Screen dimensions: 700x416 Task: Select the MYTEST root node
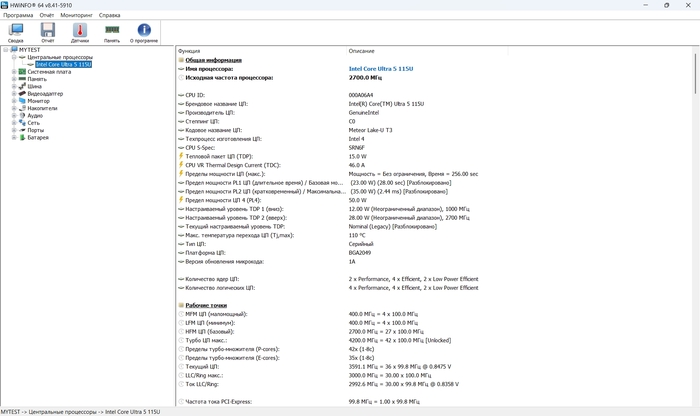pyautogui.click(x=29, y=50)
